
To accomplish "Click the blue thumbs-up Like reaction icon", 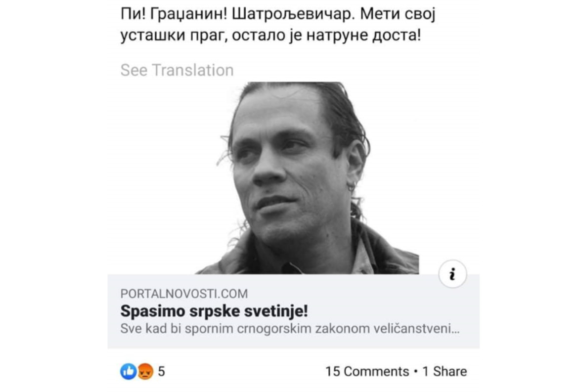I will [128, 371].
